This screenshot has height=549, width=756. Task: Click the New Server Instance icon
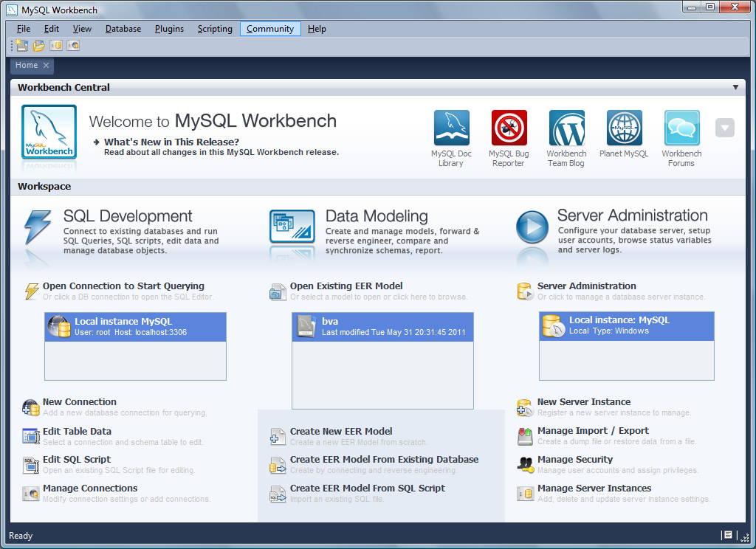[525, 408]
